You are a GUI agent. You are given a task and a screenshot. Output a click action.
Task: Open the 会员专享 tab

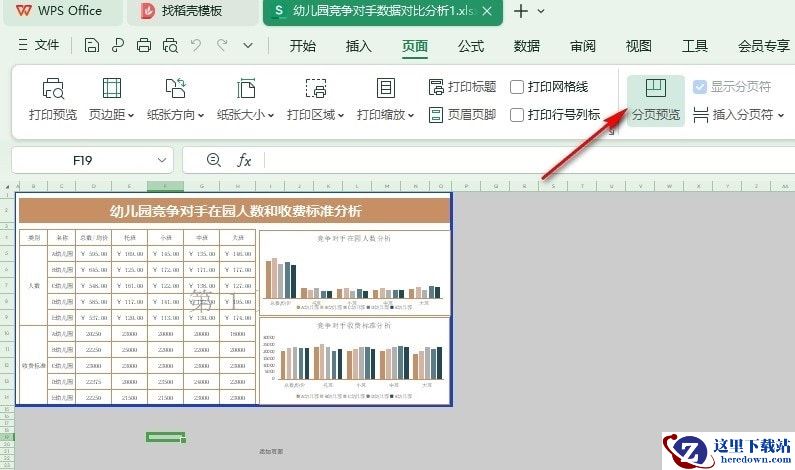(764, 46)
